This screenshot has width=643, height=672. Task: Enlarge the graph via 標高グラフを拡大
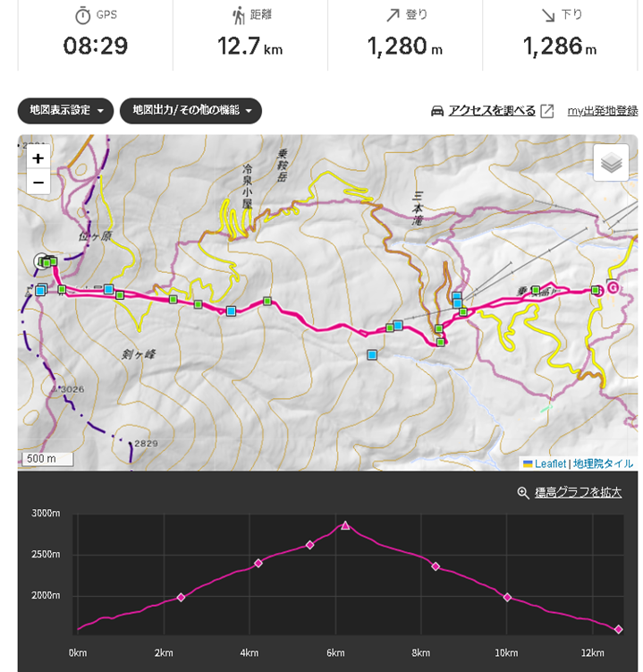point(578,492)
